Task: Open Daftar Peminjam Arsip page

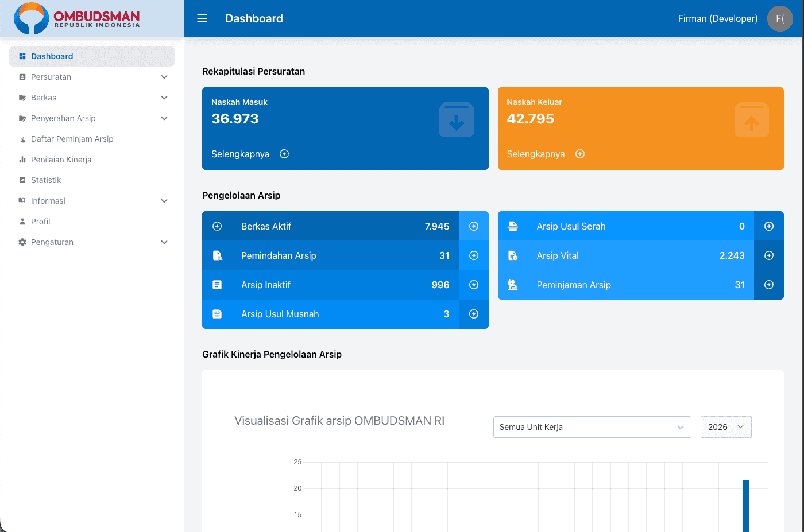Action: pyautogui.click(x=72, y=139)
